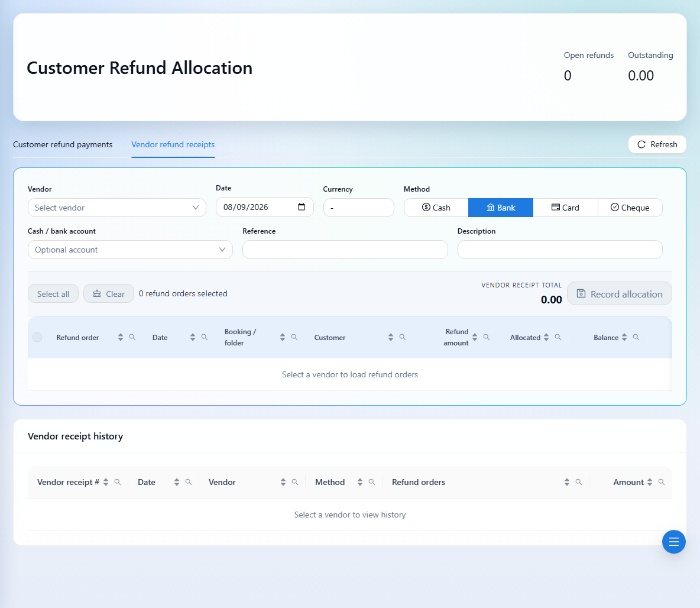The height and width of the screenshot is (608, 700).
Task: Click the Refresh button
Action: pos(657,144)
